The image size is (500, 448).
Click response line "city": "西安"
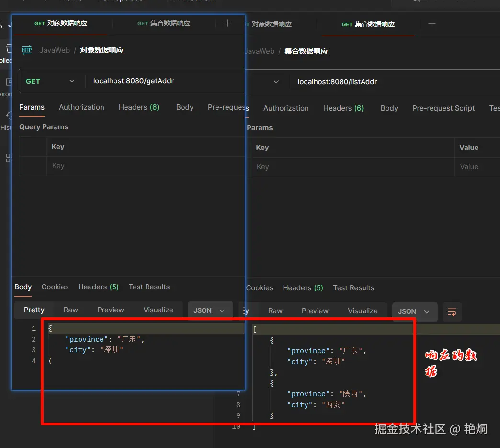[316, 405]
